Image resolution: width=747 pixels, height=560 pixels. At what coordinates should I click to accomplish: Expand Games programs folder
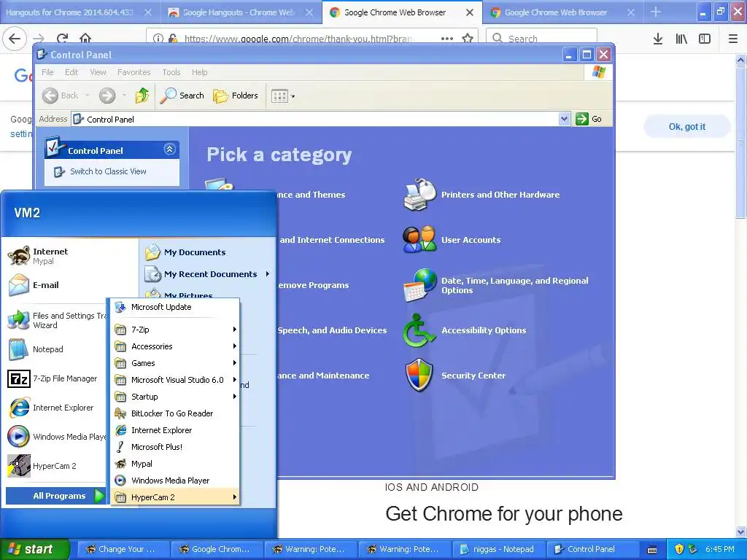tap(175, 363)
